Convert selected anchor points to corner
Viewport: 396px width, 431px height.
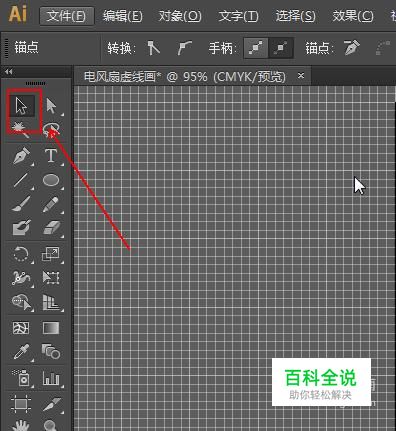[154, 48]
